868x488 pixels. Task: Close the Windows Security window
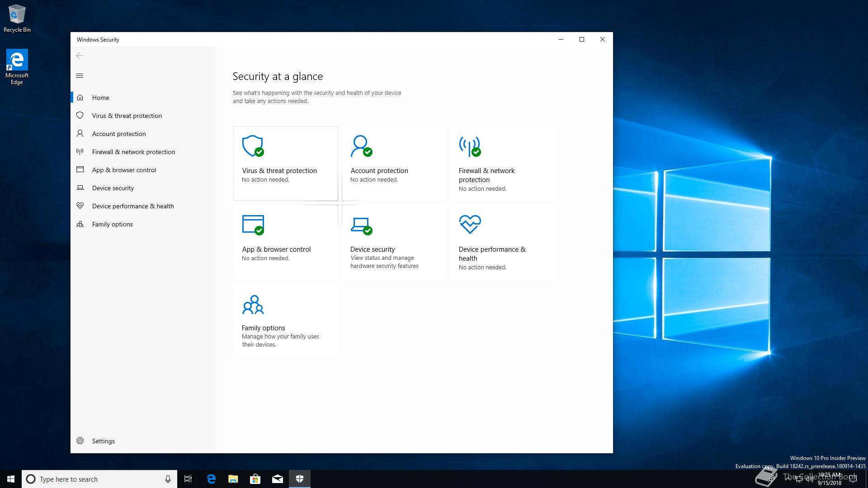pyautogui.click(x=603, y=39)
